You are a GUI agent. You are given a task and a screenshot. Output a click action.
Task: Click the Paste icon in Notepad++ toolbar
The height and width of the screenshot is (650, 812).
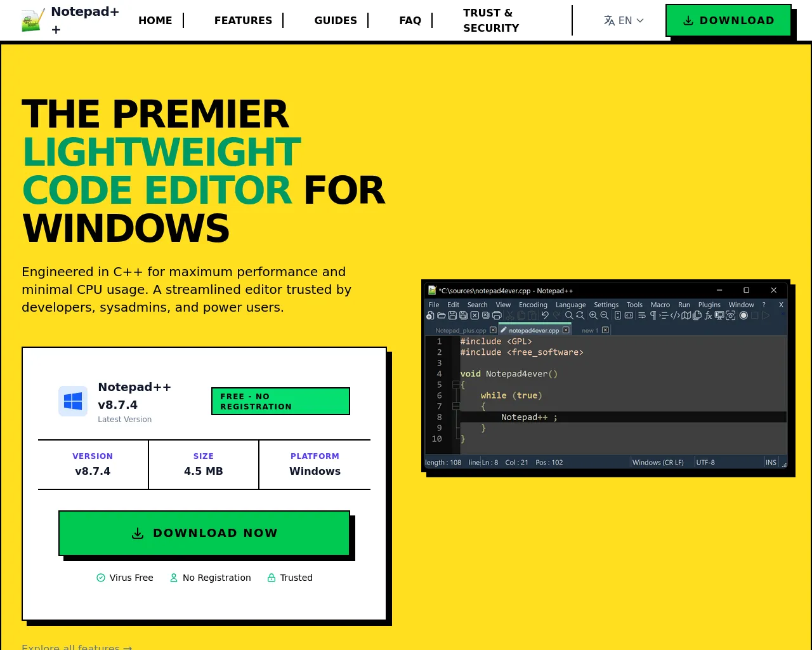click(x=532, y=315)
